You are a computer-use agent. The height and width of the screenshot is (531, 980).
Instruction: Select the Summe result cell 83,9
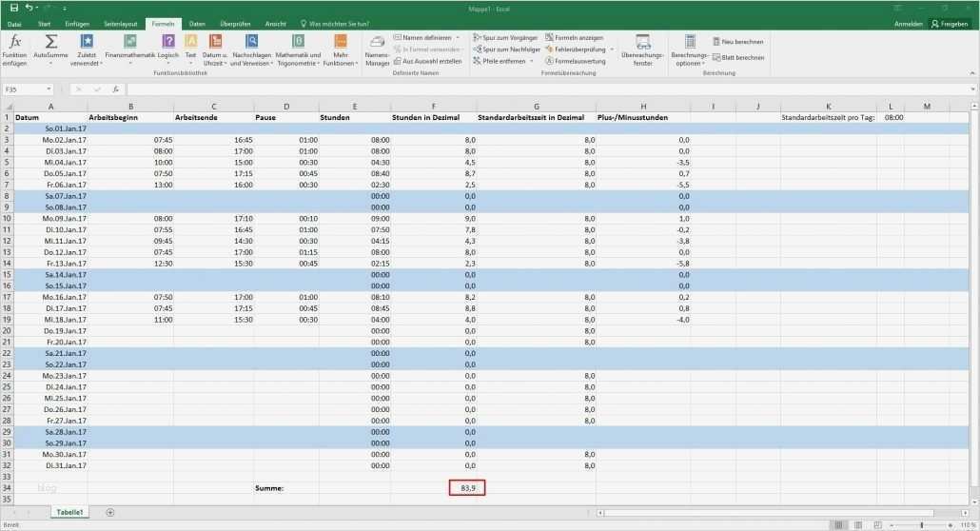(x=467, y=488)
